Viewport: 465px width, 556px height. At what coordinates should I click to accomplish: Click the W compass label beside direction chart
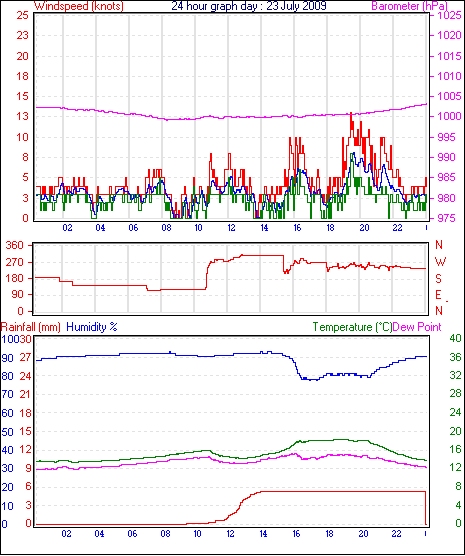pos(440,262)
